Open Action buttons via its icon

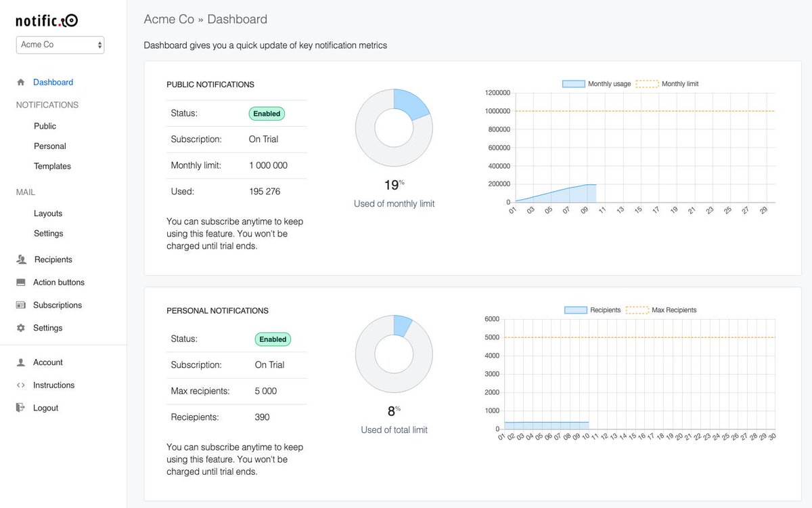21,282
